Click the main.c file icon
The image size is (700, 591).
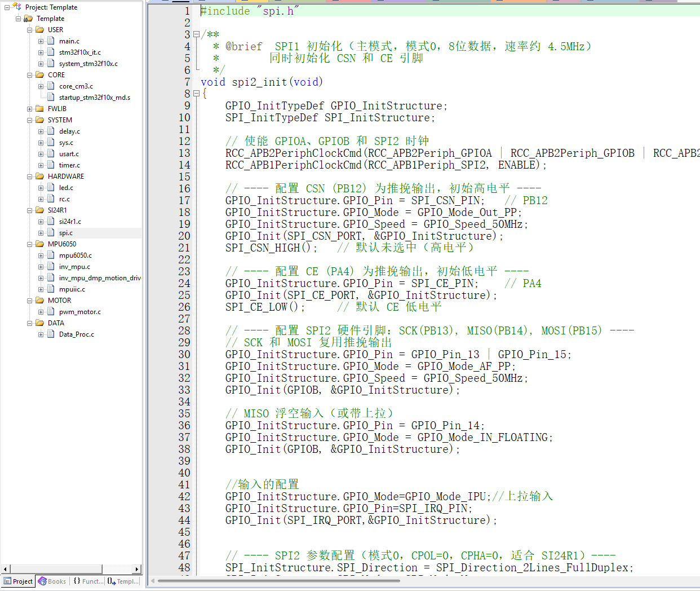(x=51, y=41)
